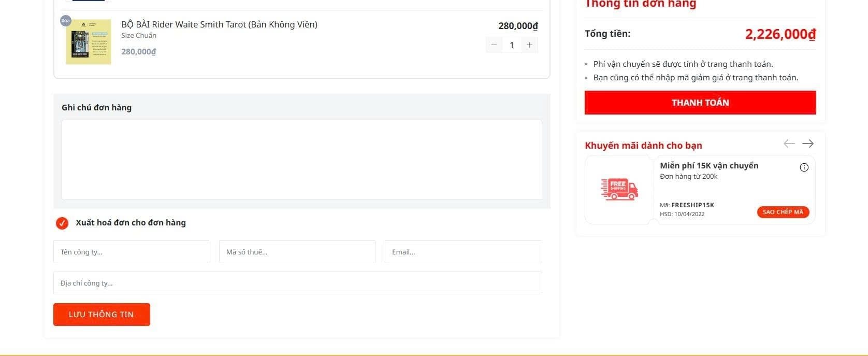Show next promotion with the right arrow
The width and height of the screenshot is (868, 356).
coord(808,144)
